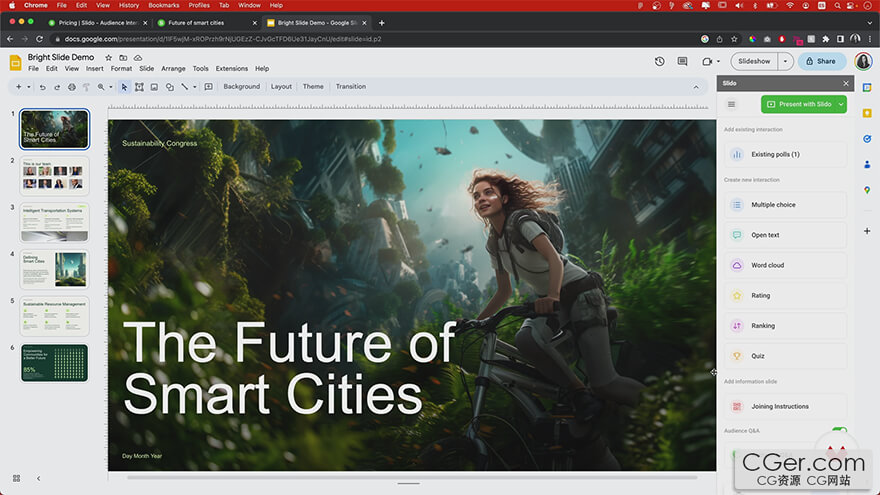
Task: Click the insert image icon
Action: (154, 87)
